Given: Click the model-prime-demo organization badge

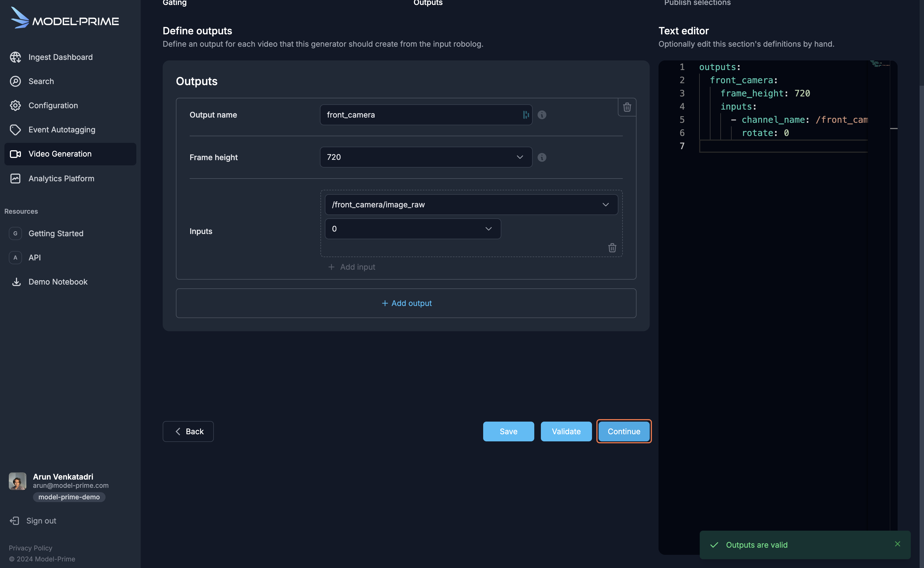Looking at the screenshot, I should [x=69, y=497].
